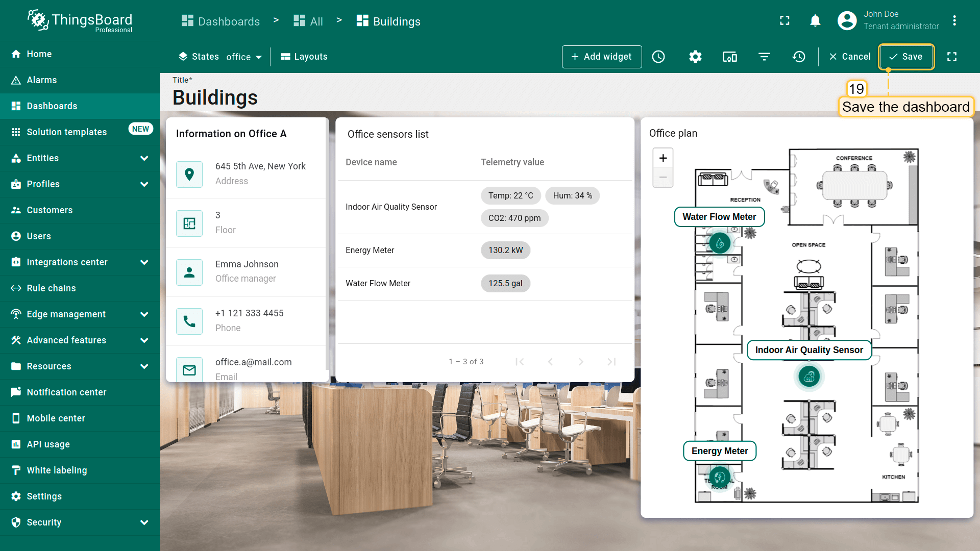980x551 pixels.
Task: Save the dashboard
Action: pyautogui.click(x=906, y=57)
